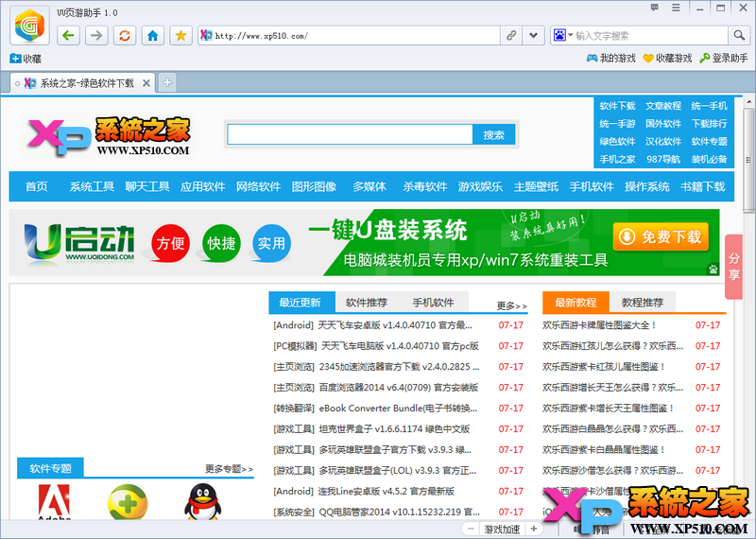Reload the page with the orange refresh icon
756x539 pixels.
(x=125, y=35)
